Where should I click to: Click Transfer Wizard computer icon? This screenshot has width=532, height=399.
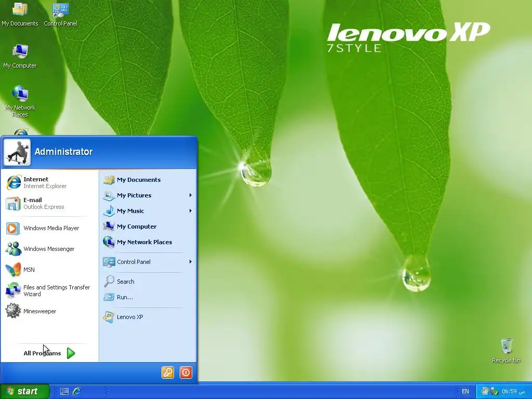[13, 290]
